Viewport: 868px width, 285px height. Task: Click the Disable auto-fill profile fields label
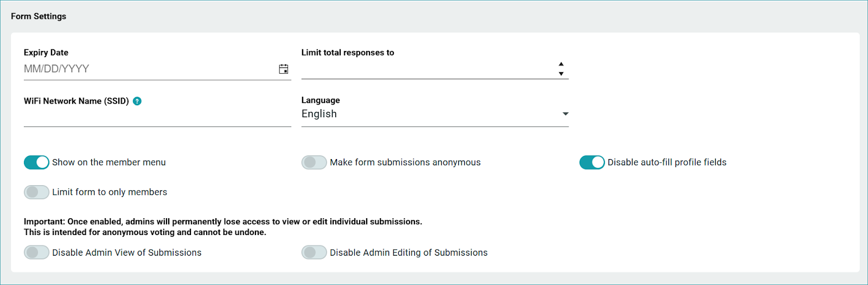[x=667, y=162]
